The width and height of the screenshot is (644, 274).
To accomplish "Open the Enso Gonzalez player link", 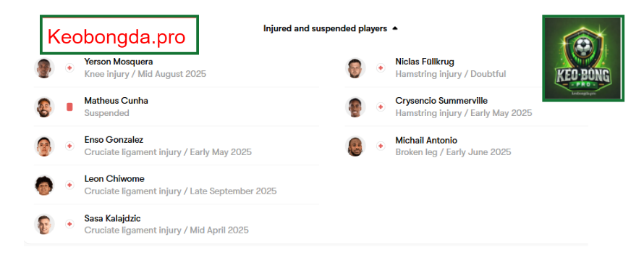I will (x=114, y=140).
